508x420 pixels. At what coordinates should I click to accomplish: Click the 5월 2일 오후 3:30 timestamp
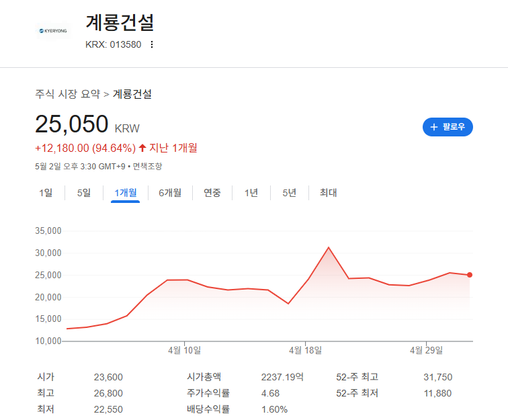click(80, 167)
